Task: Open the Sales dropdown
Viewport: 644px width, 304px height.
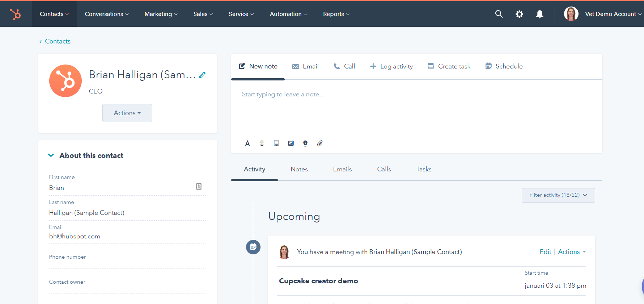Action: click(203, 14)
